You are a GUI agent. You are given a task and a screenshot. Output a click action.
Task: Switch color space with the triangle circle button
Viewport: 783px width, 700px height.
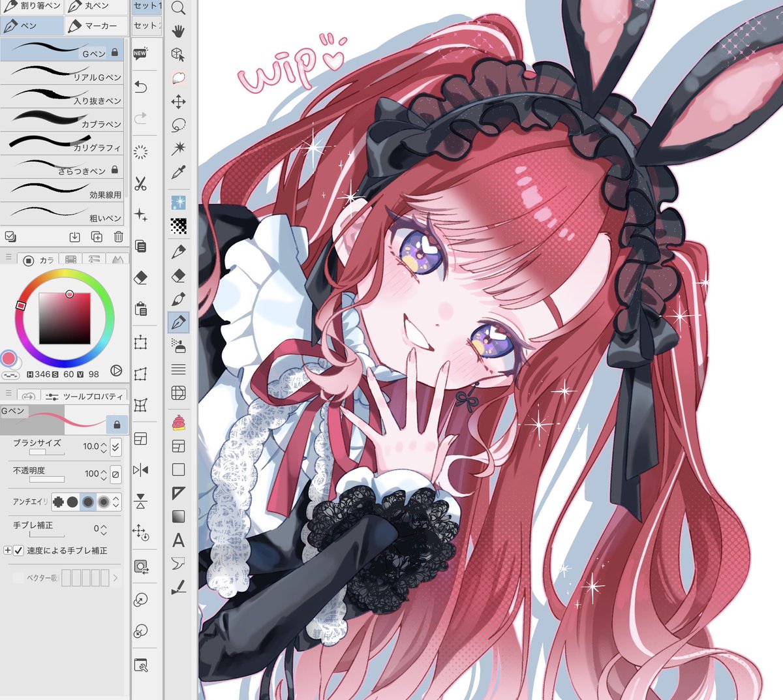click(x=116, y=371)
